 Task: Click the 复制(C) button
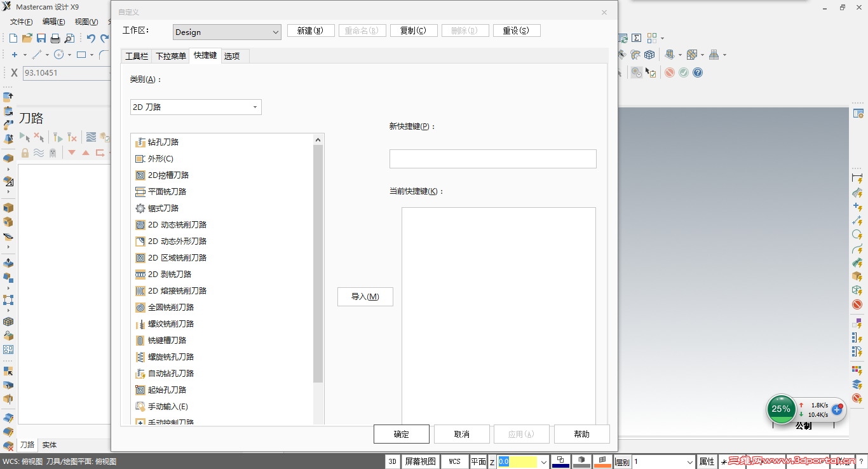414,31
